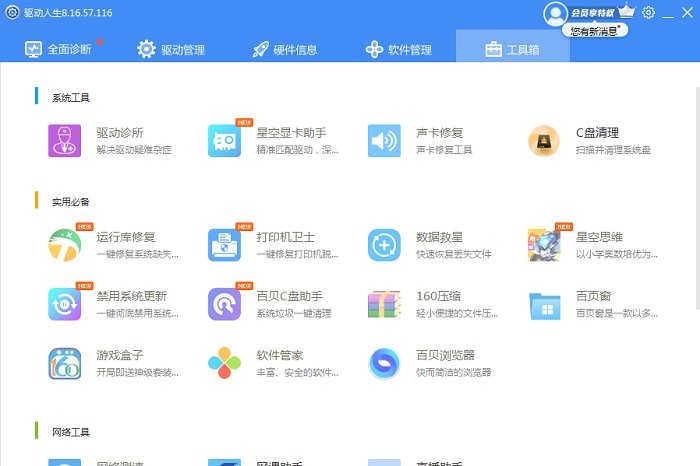Open the 驱动诊所 tool icon
Viewport: 700px width, 466px height.
pos(64,141)
